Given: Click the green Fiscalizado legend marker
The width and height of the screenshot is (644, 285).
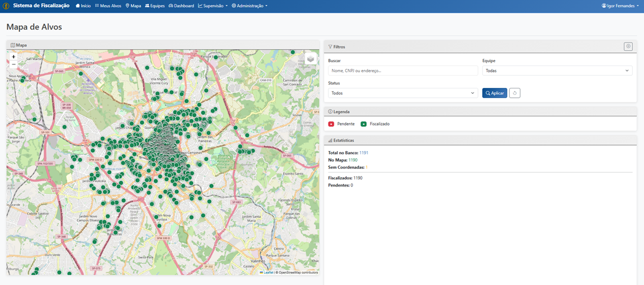Looking at the screenshot, I should point(364,124).
